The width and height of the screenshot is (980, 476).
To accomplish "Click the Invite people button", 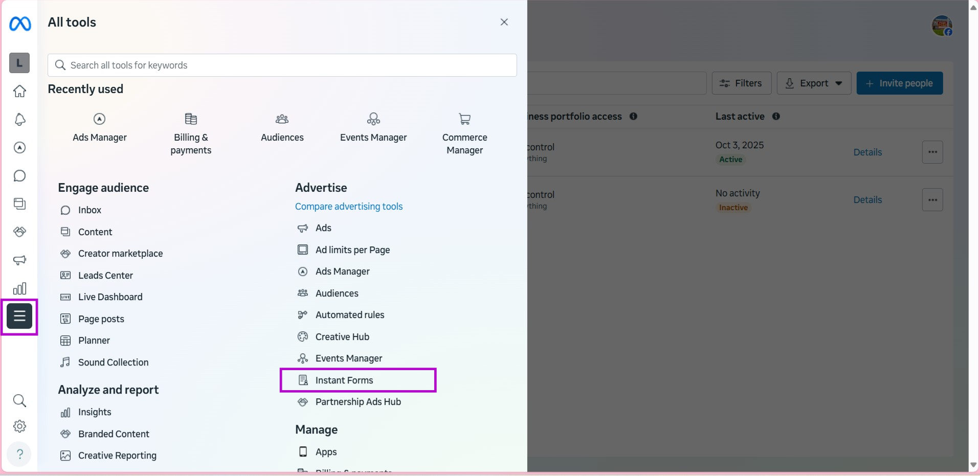I will (x=899, y=83).
